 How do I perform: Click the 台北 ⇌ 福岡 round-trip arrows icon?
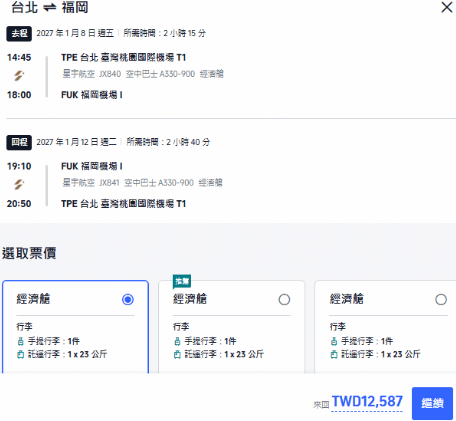(x=50, y=7)
